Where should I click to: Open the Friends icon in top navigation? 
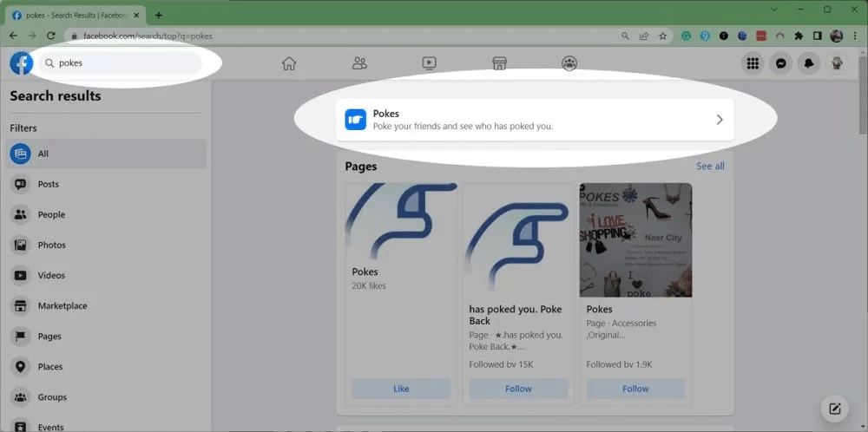pos(359,63)
